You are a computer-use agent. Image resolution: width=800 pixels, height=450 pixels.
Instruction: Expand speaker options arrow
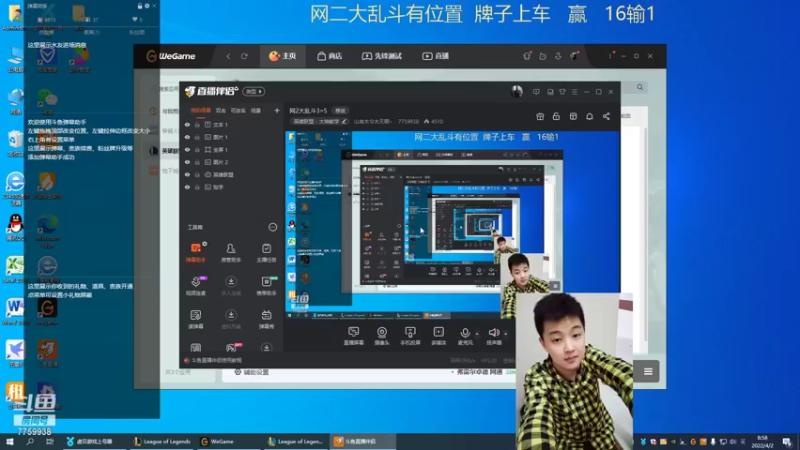click(x=506, y=334)
